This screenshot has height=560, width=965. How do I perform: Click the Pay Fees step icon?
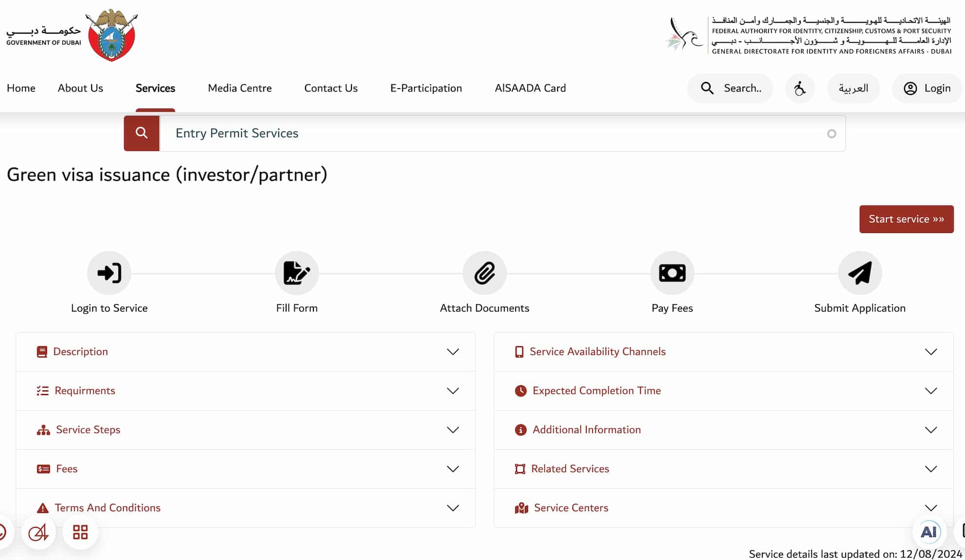(672, 273)
